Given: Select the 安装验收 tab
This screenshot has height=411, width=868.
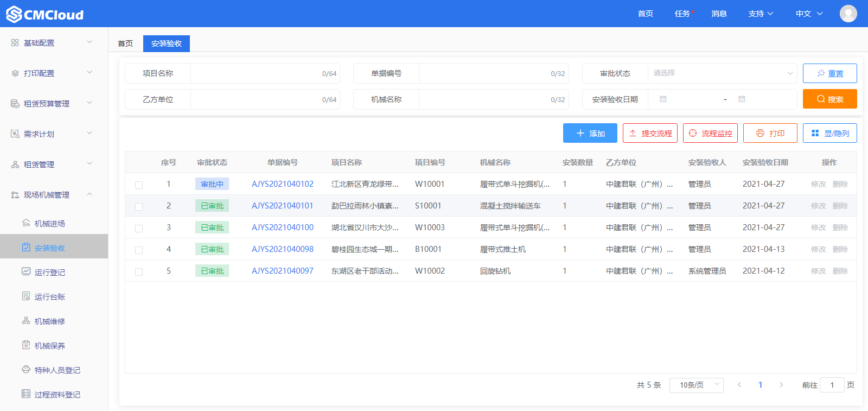Looking at the screenshot, I should tap(167, 43).
